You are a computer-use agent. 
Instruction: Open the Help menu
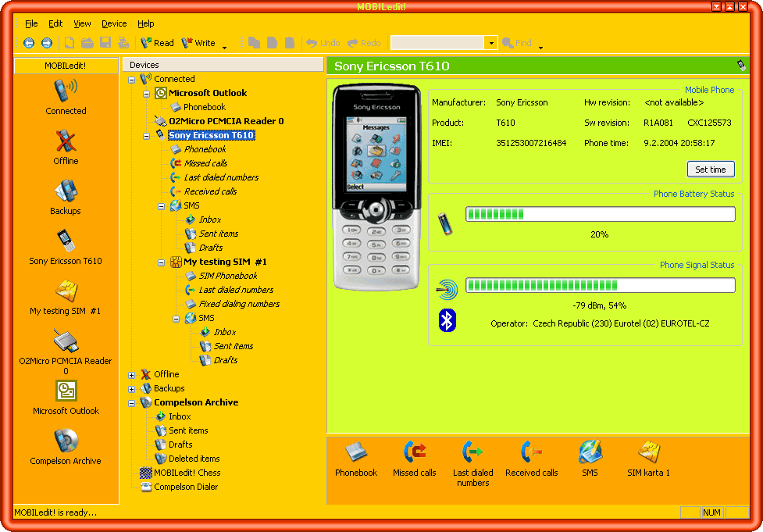tap(145, 23)
